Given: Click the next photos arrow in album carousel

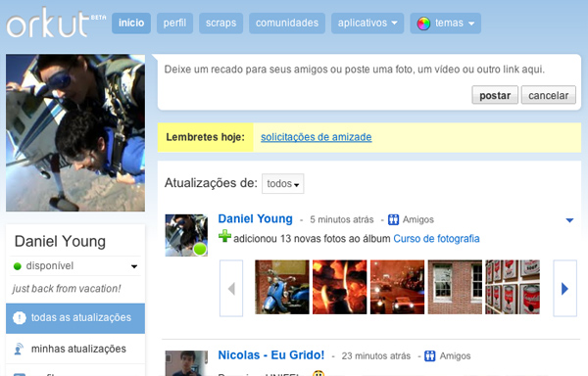Looking at the screenshot, I should (565, 288).
